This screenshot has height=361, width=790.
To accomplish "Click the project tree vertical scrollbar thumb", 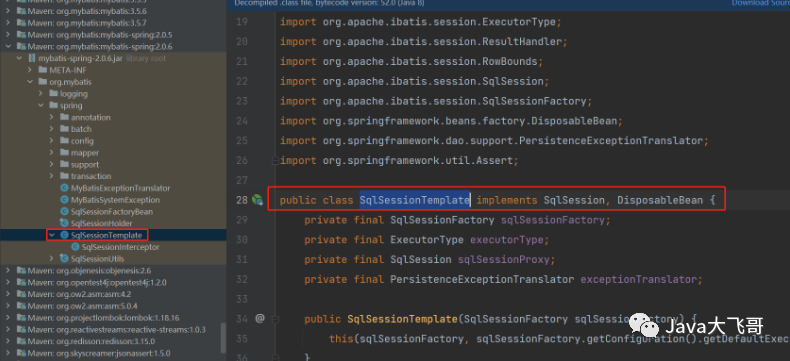I will coord(223,338).
